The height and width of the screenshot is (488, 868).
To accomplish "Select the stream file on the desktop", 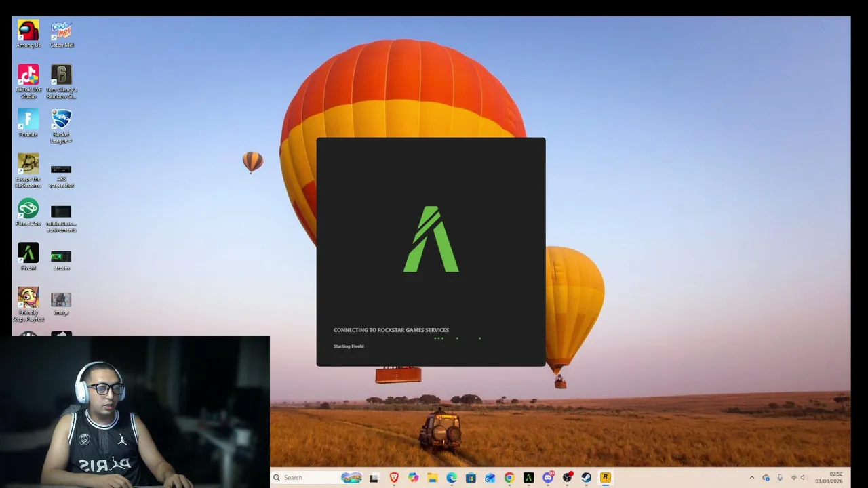I will (61, 260).
